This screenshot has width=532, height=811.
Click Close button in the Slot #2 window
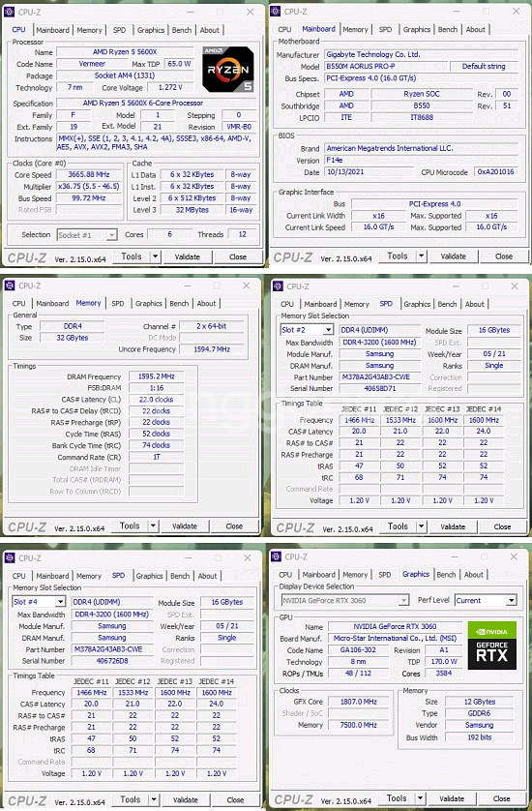pyautogui.click(x=502, y=526)
